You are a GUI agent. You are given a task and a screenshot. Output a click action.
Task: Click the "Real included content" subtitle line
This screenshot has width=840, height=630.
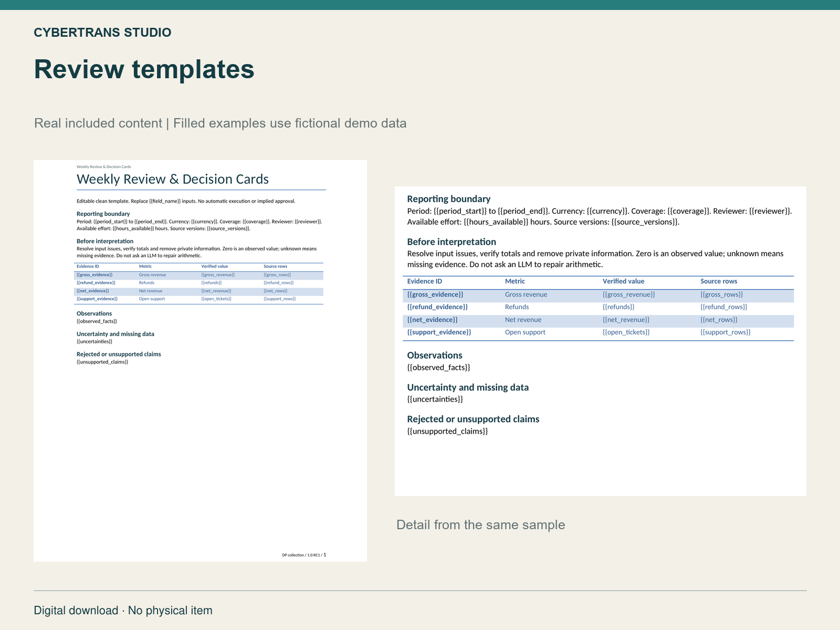(220, 123)
